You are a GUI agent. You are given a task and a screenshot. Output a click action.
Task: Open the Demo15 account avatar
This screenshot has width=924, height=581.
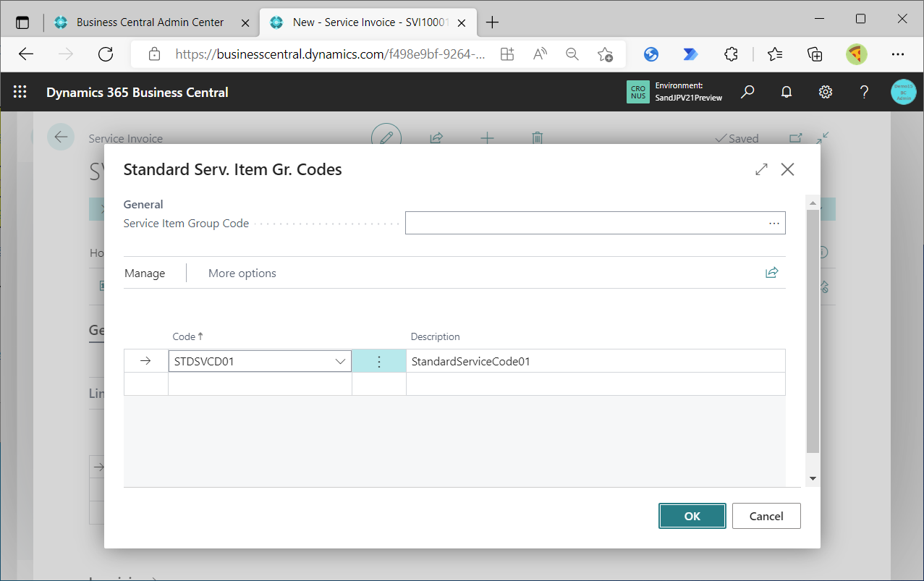[903, 92]
